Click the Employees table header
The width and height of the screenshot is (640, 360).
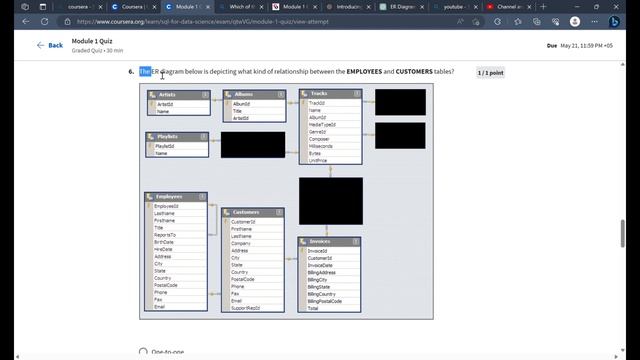176,197
